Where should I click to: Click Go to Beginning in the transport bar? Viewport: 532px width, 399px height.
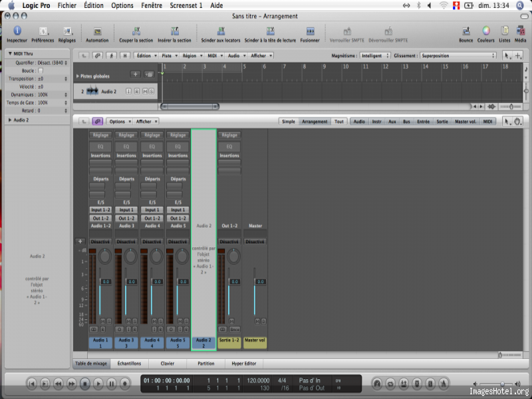pos(31,384)
